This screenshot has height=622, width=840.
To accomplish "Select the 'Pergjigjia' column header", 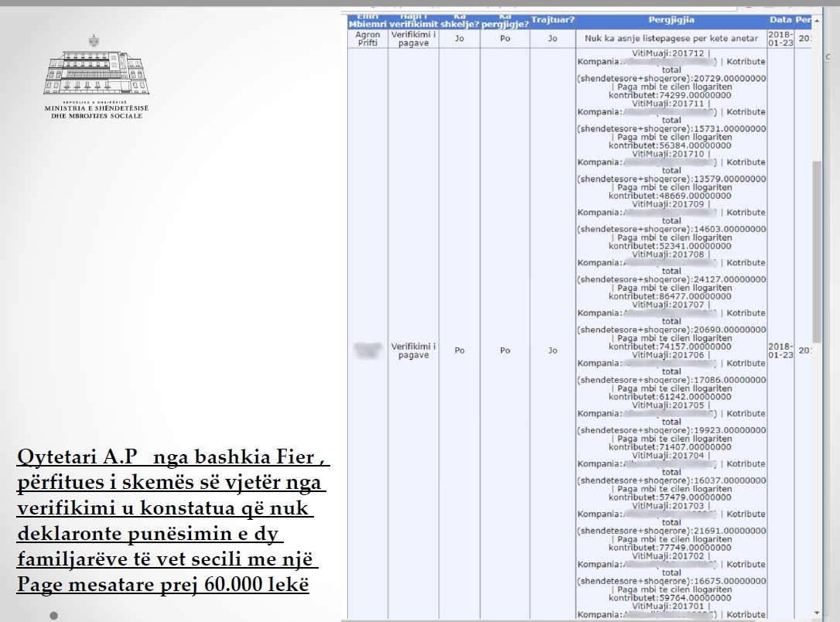I will [x=671, y=19].
